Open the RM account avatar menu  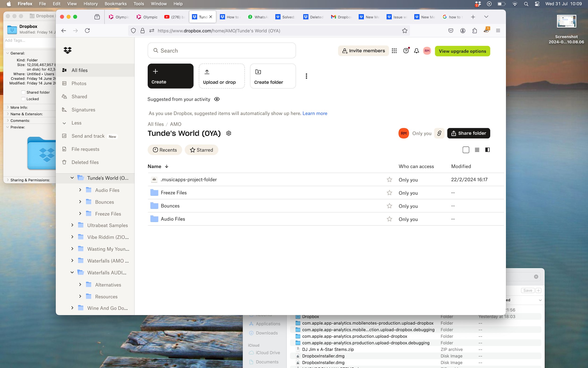click(427, 51)
